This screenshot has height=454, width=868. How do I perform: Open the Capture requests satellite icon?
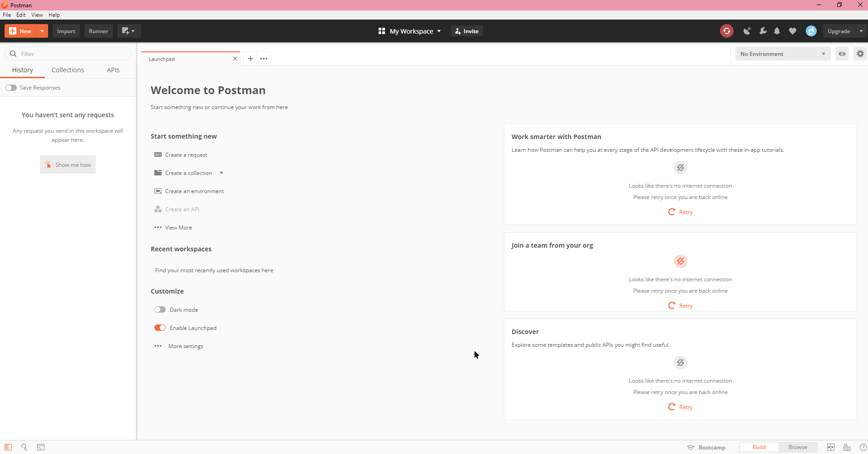coord(747,30)
